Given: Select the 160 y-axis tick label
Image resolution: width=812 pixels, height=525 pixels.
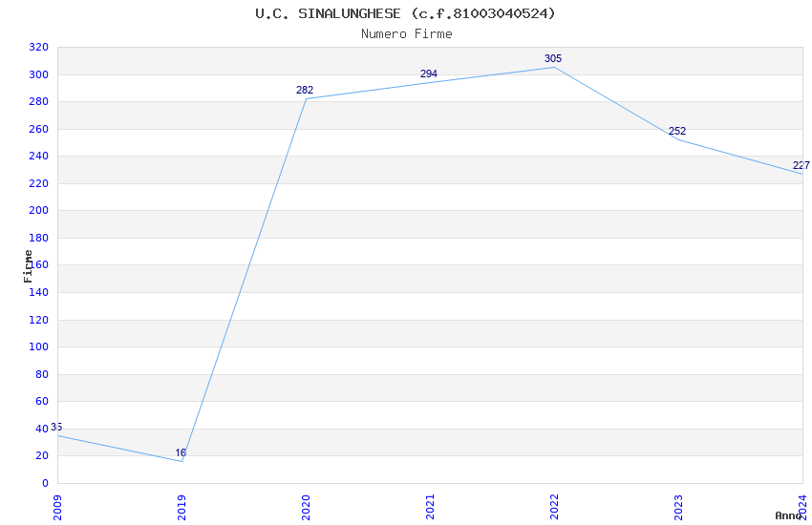Looking at the screenshot, I should 39,265.
